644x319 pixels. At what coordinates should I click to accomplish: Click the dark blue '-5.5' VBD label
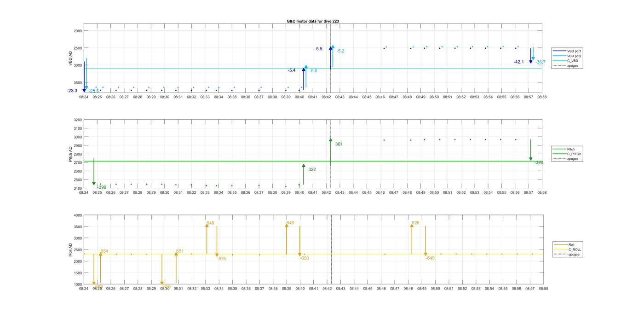pos(318,49)
